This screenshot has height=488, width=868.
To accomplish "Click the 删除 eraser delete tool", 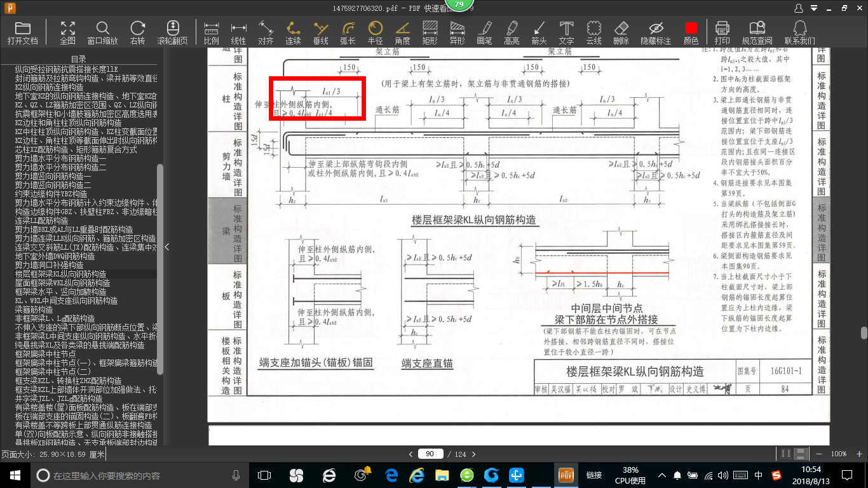I will coord(621,32).
